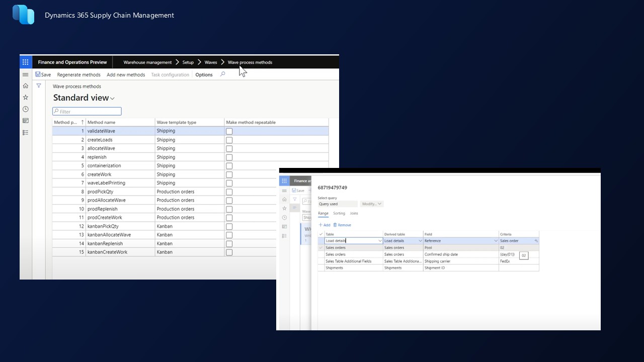Go to Home in the query window sidebar

(x=284, y=200)
